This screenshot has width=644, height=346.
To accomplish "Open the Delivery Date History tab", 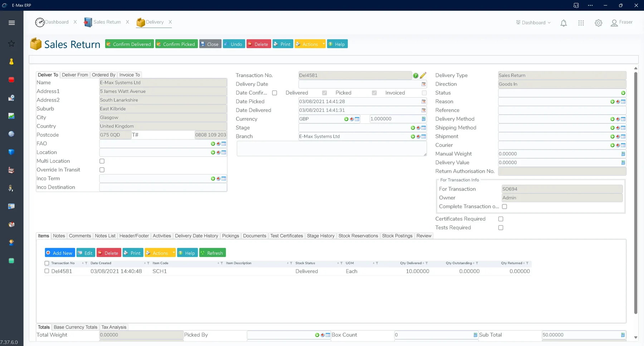I will (x=196, y=236).
